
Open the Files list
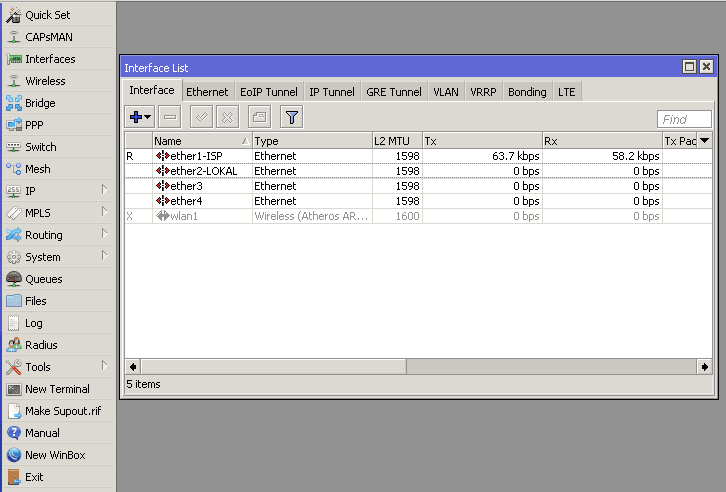point(59,301)
